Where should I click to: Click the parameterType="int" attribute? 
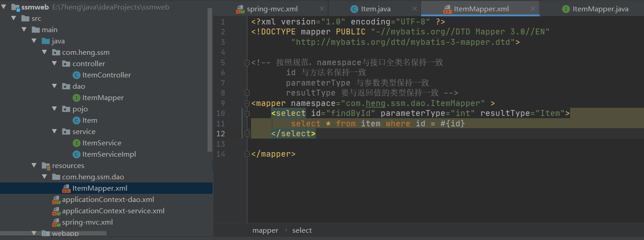click(428, 113)
